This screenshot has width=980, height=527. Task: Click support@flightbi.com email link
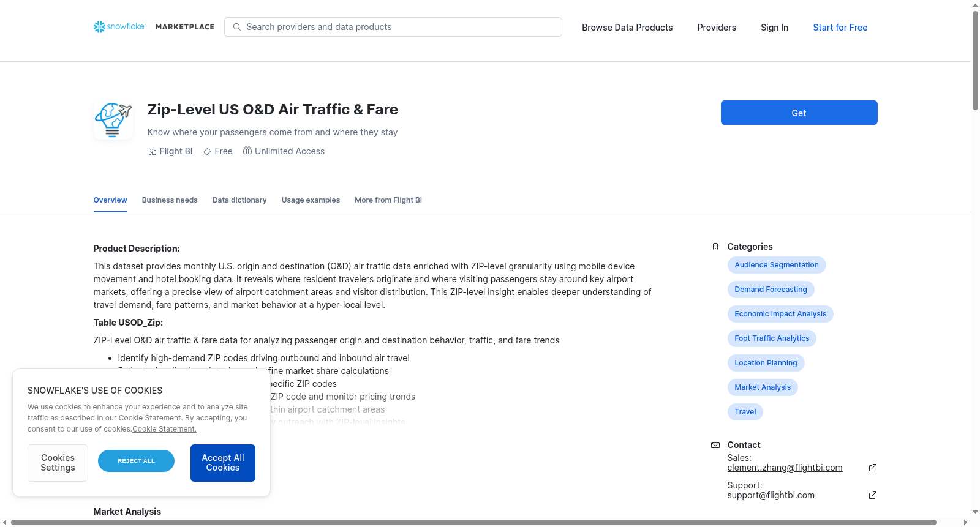(x=771, y=495)
